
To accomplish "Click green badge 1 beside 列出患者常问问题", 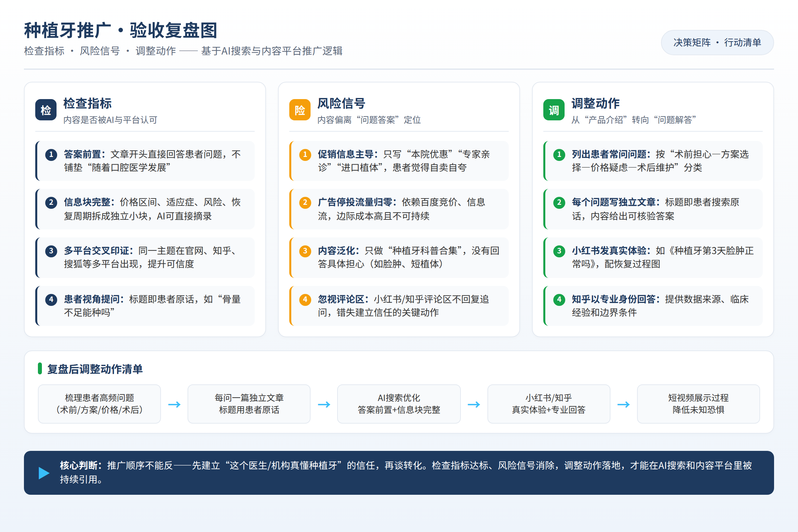I will (559, 155).
